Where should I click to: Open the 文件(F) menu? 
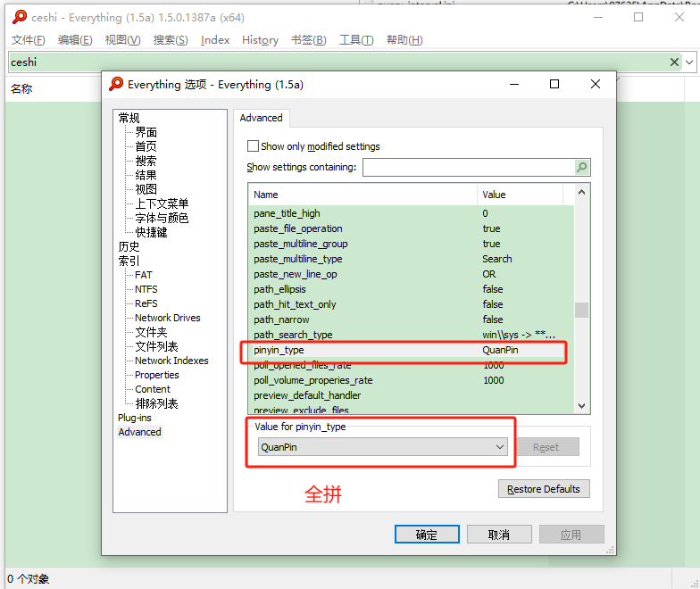pos(28,40)
